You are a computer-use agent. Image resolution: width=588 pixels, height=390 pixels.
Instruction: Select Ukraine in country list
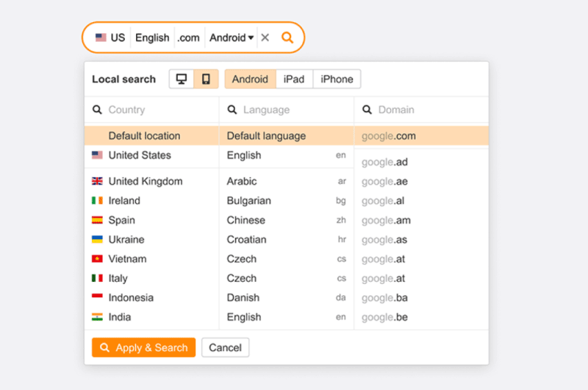coord(151,239)
